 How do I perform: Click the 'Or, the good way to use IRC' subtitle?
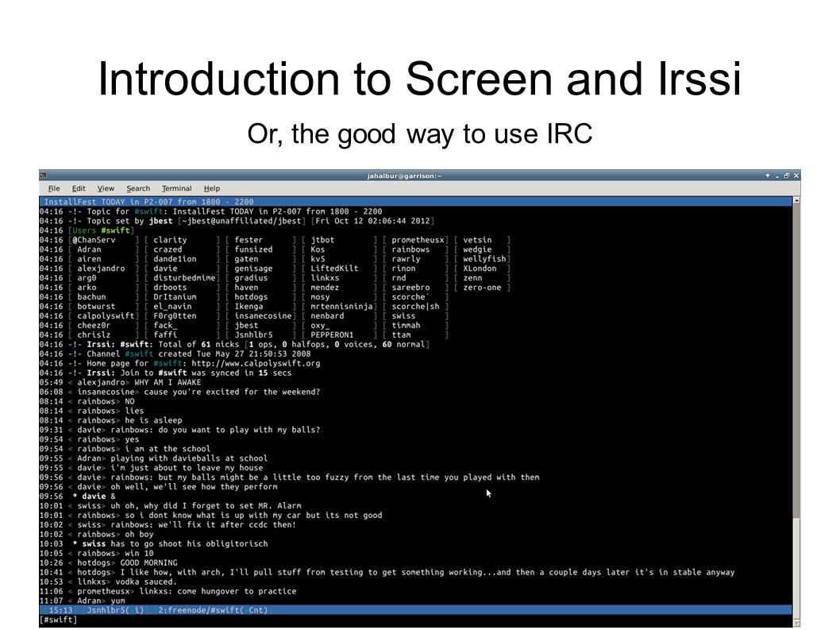(420, 133)
